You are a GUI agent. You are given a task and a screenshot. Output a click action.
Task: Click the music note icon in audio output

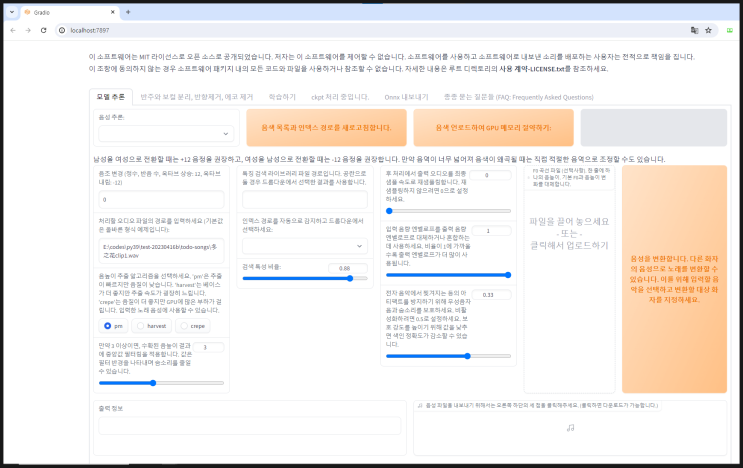tap(571, 428)
